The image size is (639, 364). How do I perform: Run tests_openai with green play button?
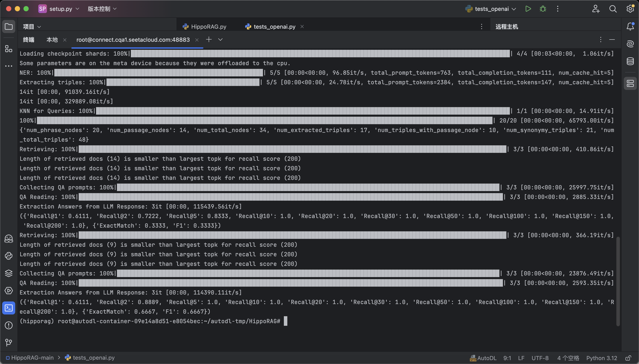[528, 9]
